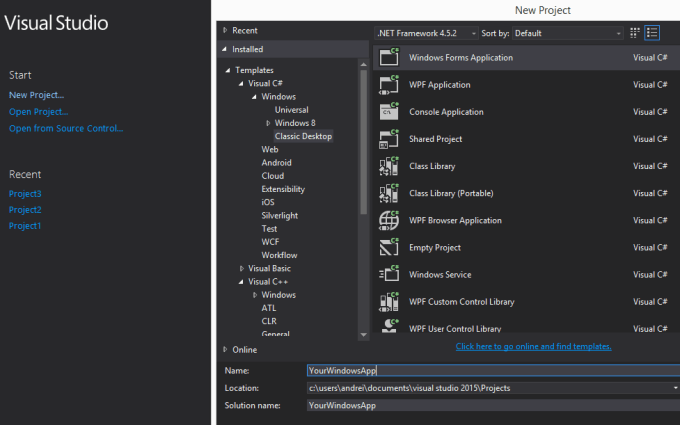
Task: Select the WPF Browser Application template name
Action: pyautogui.click(x=455, y=220)
